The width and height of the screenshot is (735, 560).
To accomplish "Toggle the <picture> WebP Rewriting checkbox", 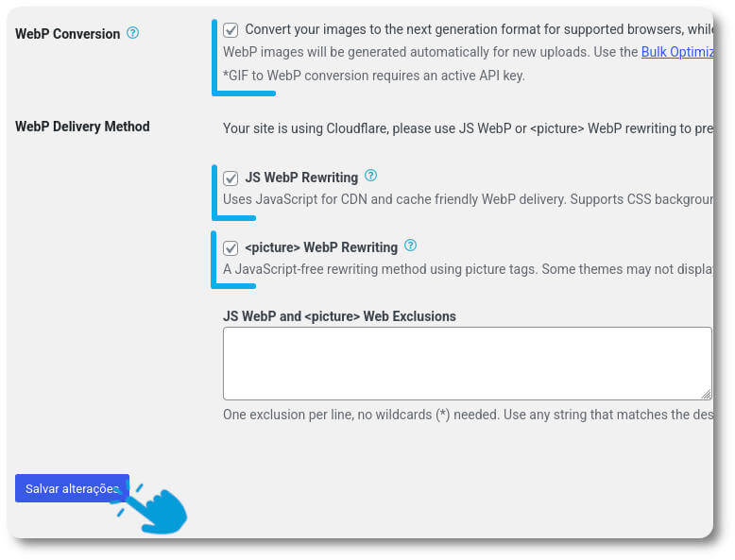I will pyautogui.click(x=231, y=248).
